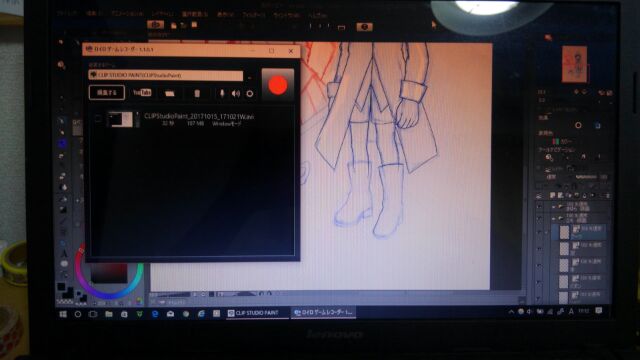
Task: Switch to CLIP STUDIO PAINT taskbar button
Action: [x=257, y=313]
